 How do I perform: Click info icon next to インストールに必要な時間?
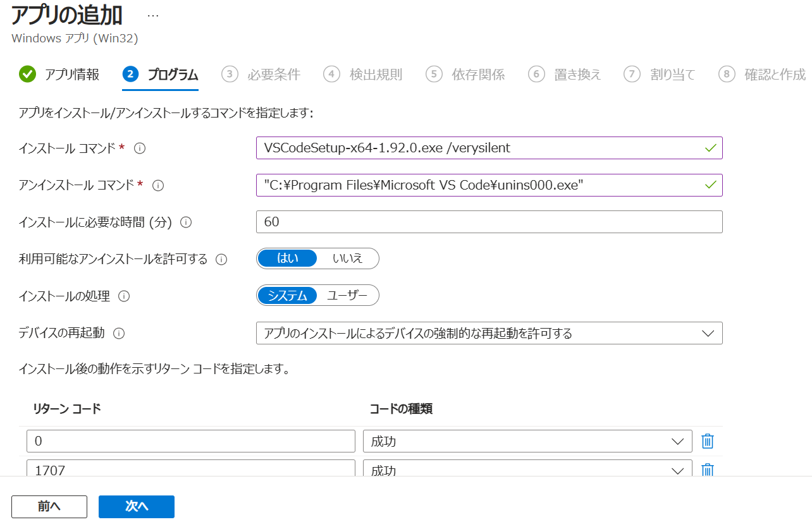point(186,222)
